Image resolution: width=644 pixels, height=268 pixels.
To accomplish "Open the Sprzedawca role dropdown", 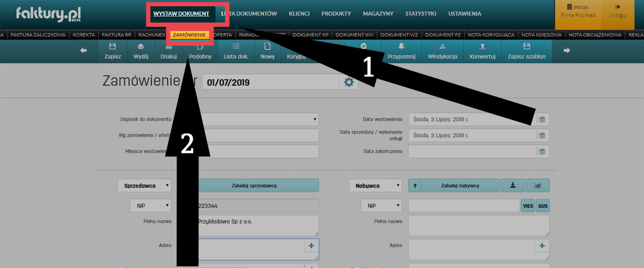I will [144, 185].
